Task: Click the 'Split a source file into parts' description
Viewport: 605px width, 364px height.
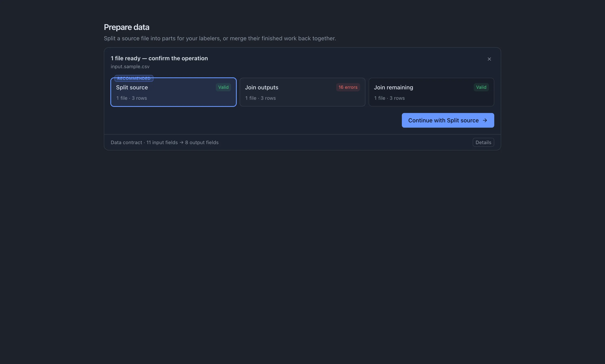Action: pyautogui.click(x=220, y=38)
